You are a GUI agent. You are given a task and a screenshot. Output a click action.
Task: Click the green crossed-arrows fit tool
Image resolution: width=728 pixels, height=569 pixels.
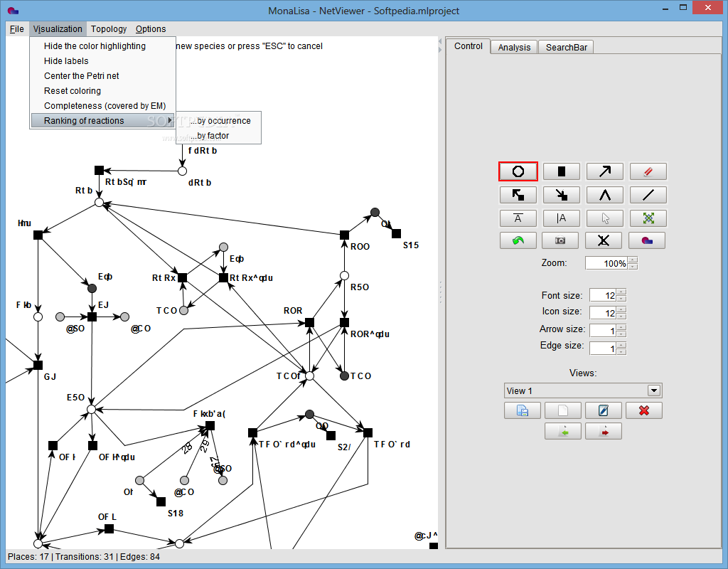click(x=648, y=218)
